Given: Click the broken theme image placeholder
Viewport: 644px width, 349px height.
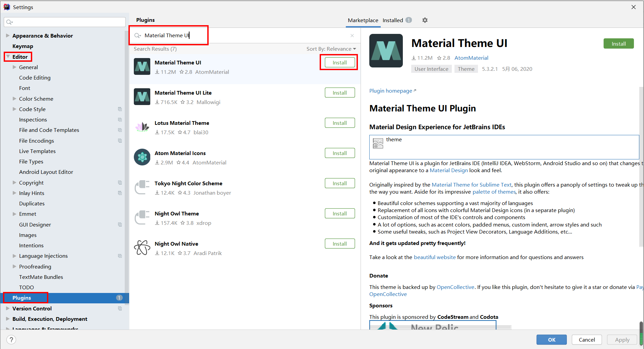Looking at the screenshot, I should pos(378,143).
